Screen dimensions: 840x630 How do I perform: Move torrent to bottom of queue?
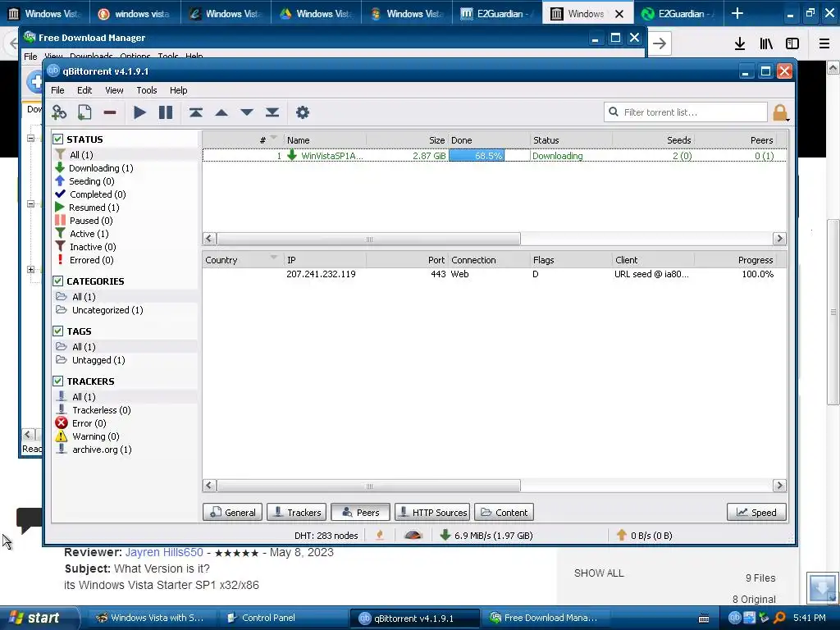tap(272, 112)
